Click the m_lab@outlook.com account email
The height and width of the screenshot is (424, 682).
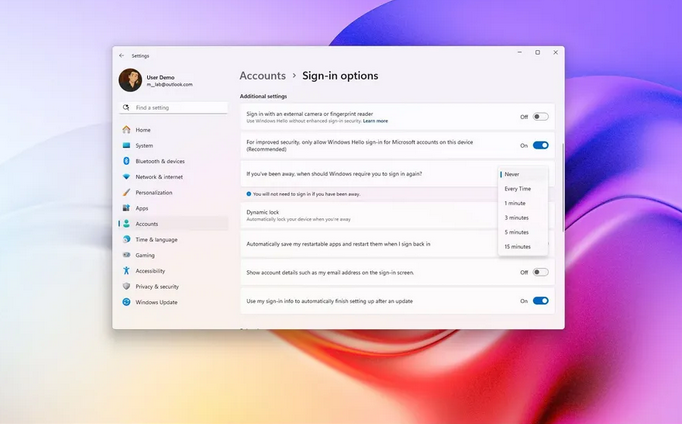[170, 84]
